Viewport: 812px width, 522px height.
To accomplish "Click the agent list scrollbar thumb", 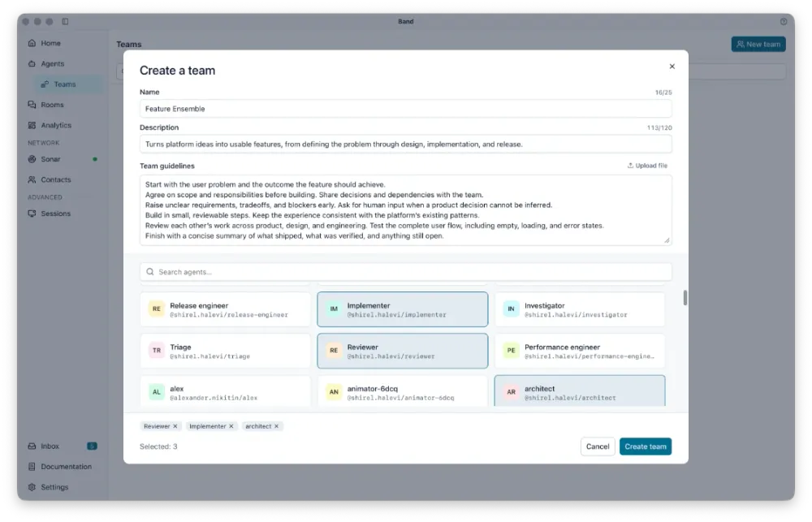I will (x=685, y=298).
